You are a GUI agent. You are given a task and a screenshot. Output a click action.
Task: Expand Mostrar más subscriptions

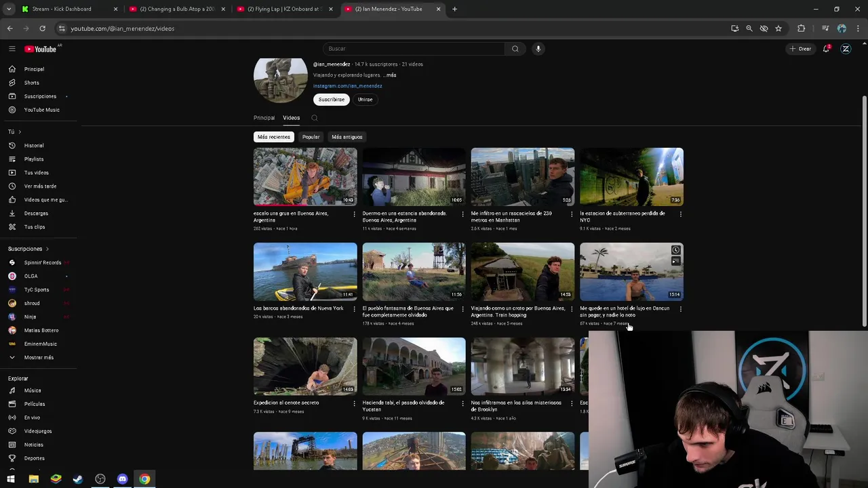[x=39, y=357]
